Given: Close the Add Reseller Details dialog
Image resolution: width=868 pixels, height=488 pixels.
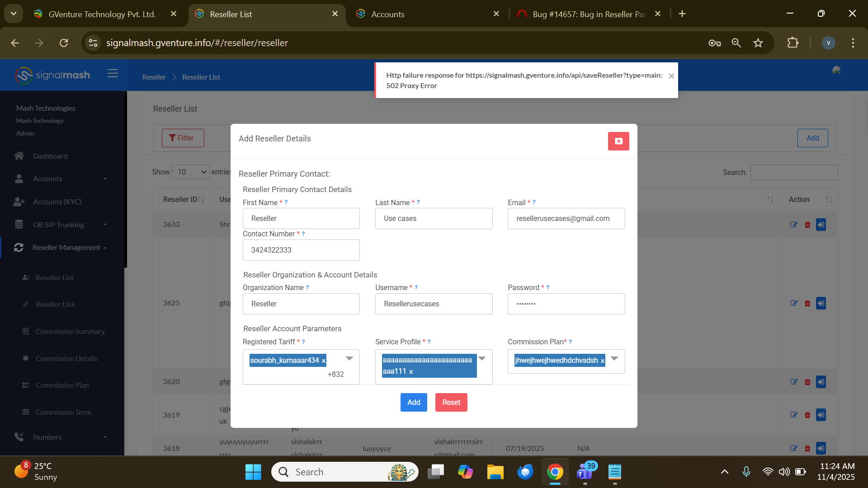Looking at the screenshot, I should click(618, 141).
